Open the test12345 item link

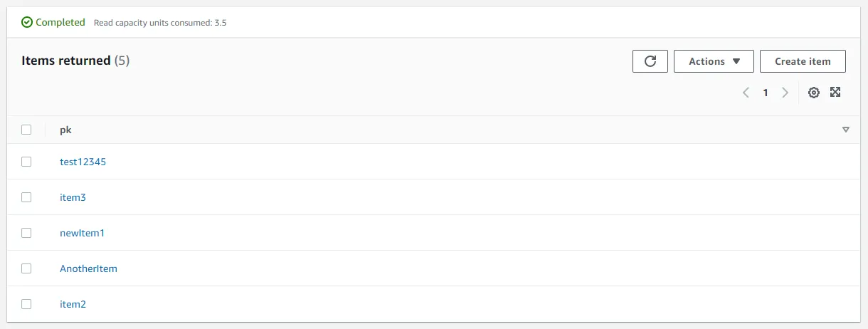pos(83,162)
